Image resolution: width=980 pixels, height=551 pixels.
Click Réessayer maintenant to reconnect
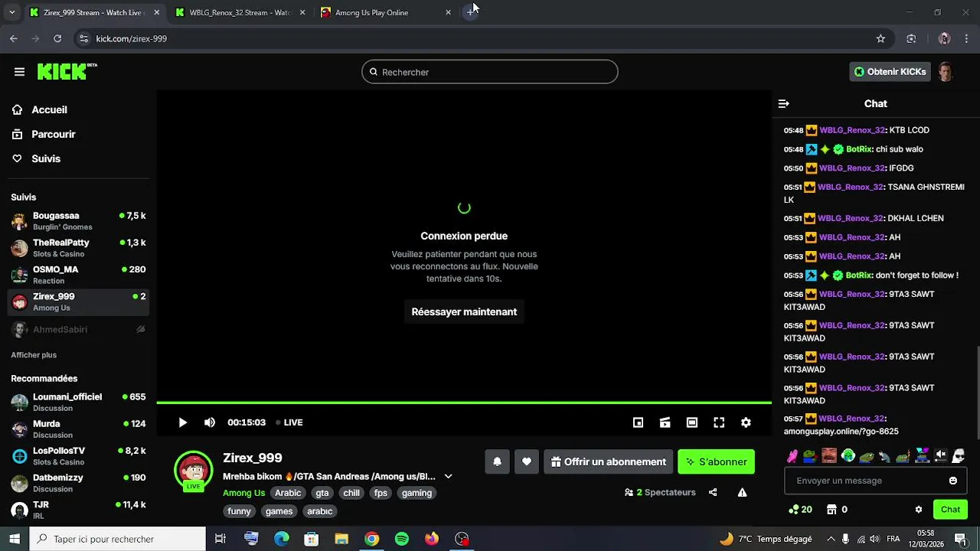pos(464,311)
